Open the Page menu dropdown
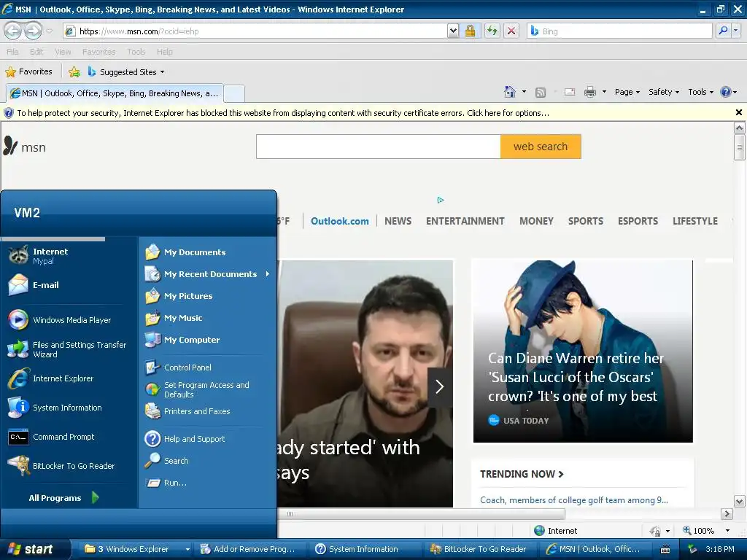The height and width of the screenshot is (560, 747). tap(627, 92)
